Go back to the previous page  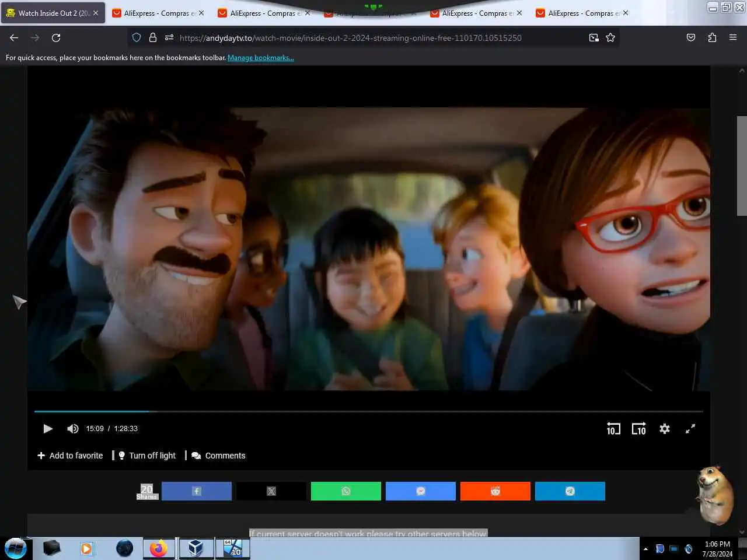tap(14, 37)
